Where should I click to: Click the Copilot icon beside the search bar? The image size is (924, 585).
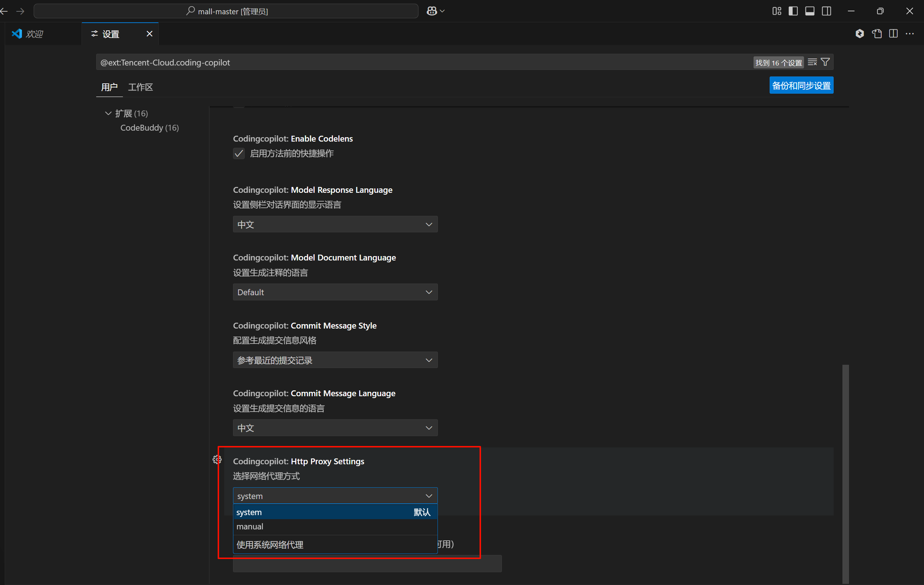[432, 11]
